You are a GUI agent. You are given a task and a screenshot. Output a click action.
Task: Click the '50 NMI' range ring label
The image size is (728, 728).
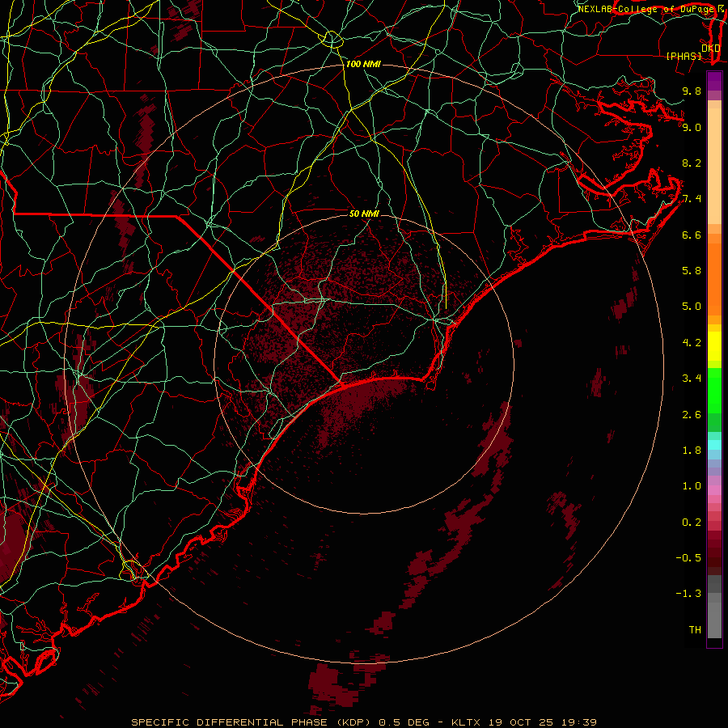pyautogui.click(x=364, y=214)
